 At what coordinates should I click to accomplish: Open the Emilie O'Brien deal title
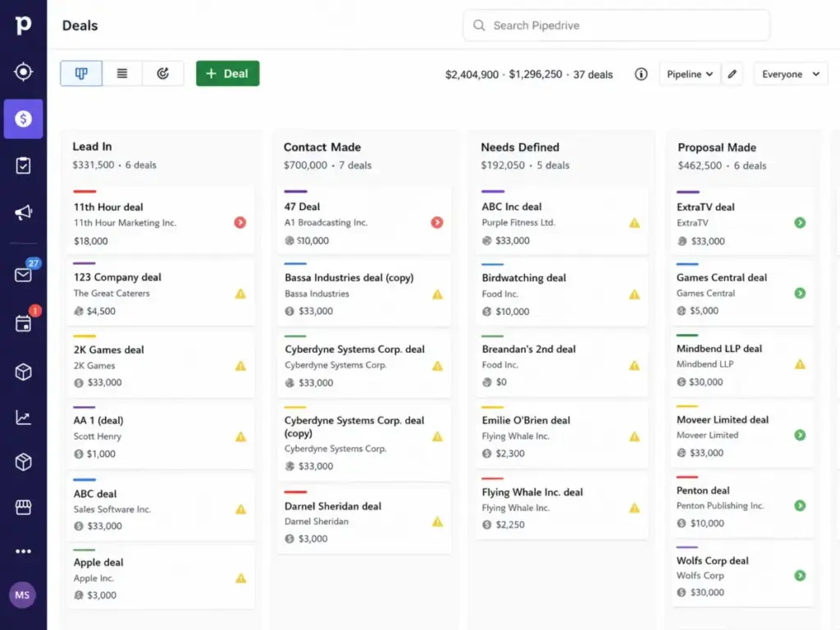526,420
